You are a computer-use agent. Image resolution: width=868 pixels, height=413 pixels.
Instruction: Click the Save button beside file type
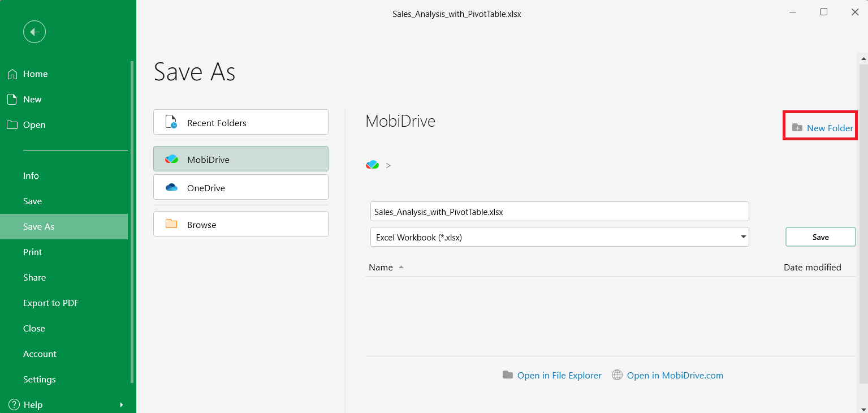coord(821,237)
